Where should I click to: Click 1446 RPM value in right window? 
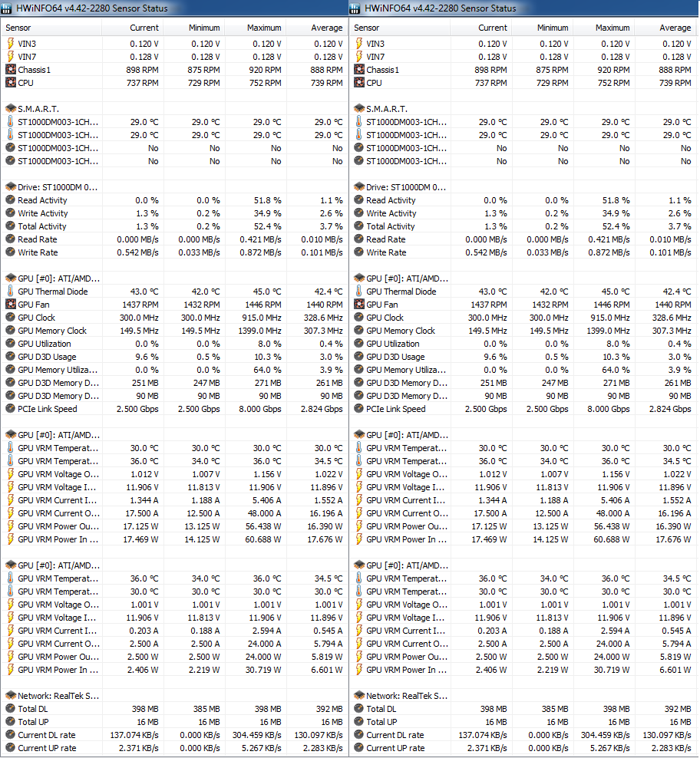click(x=612, y=305)
